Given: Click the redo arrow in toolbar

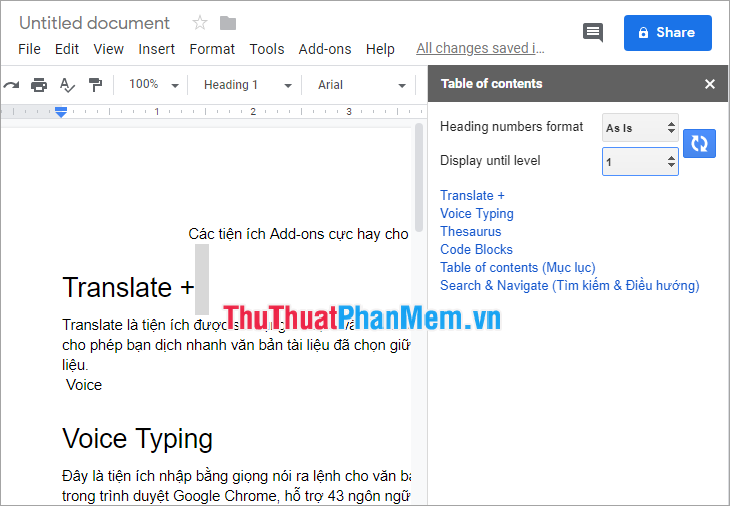Looking at the screenshot, I should 11,85.
